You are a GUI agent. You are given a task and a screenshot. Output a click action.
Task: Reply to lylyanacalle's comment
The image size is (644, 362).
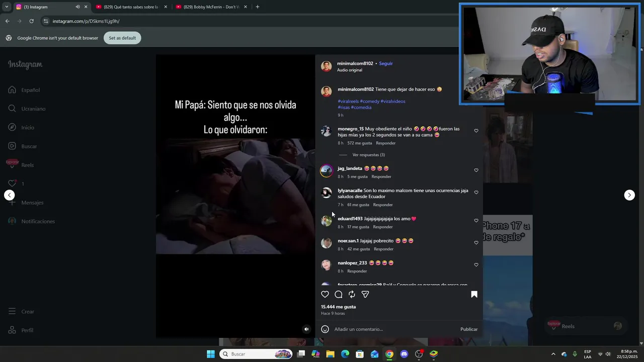(x=383, y=205)
